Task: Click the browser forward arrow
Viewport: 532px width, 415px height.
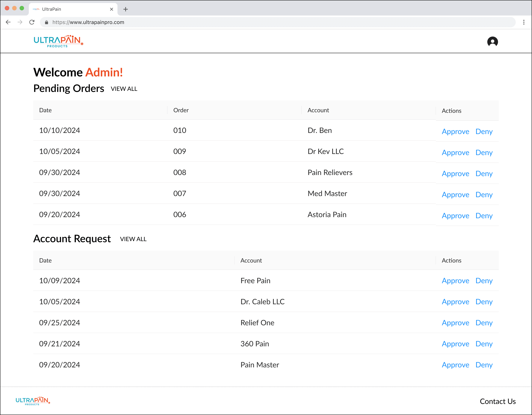Action: coord(20,22)
